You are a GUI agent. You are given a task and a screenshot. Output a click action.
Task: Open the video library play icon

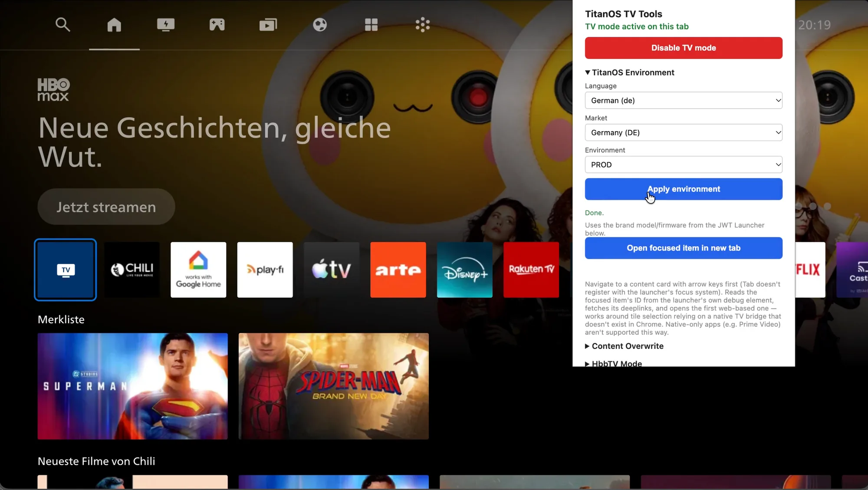pyautogui.click(x=268, y=25)
